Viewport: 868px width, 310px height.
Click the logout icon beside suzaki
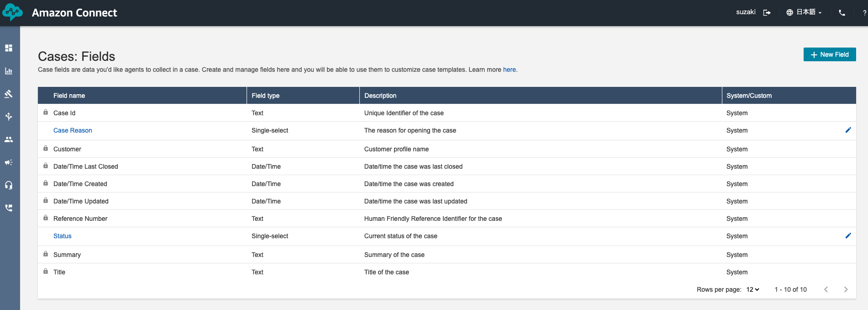tap(767, 13)
